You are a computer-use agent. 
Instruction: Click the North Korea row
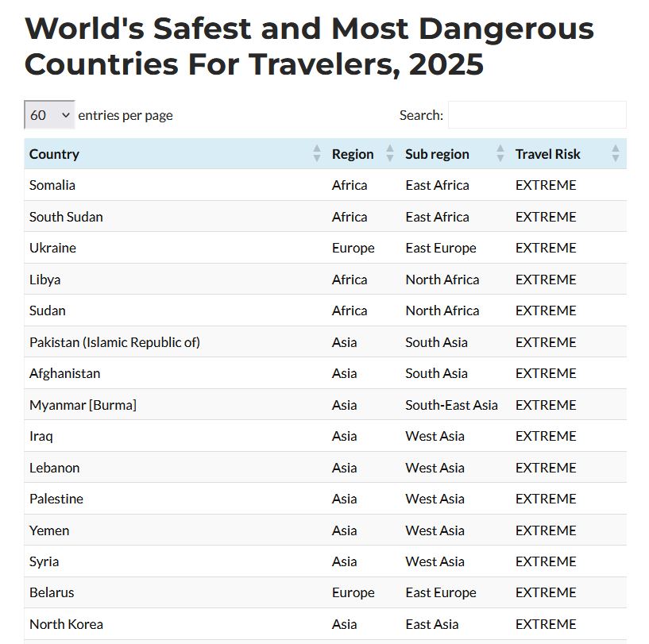click(x=66, y=624)
